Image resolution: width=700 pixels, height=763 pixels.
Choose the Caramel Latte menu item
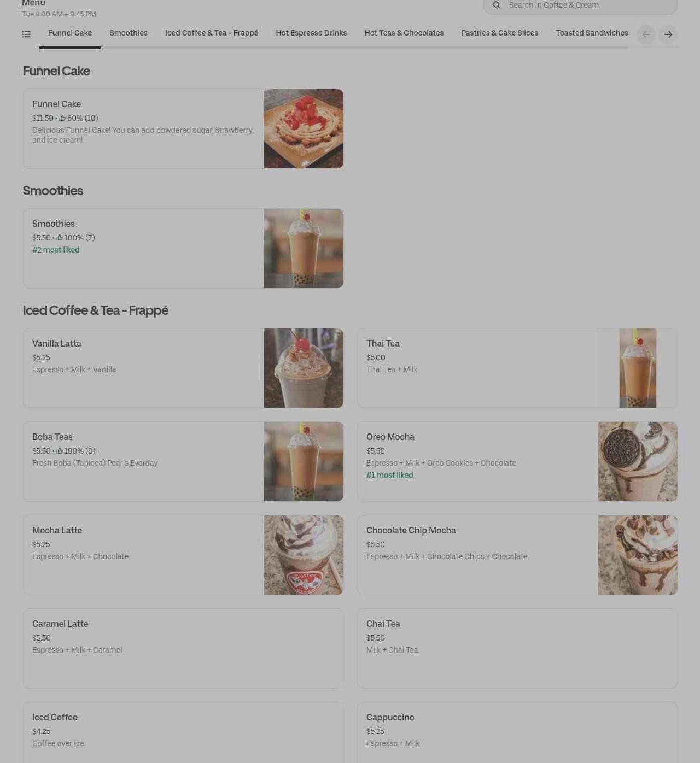click(x=183, y=648)
